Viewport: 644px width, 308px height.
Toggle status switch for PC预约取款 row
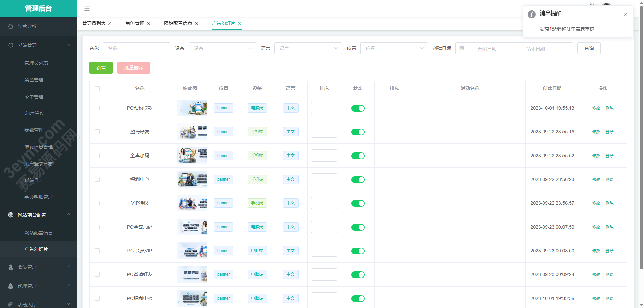point(358,108)
